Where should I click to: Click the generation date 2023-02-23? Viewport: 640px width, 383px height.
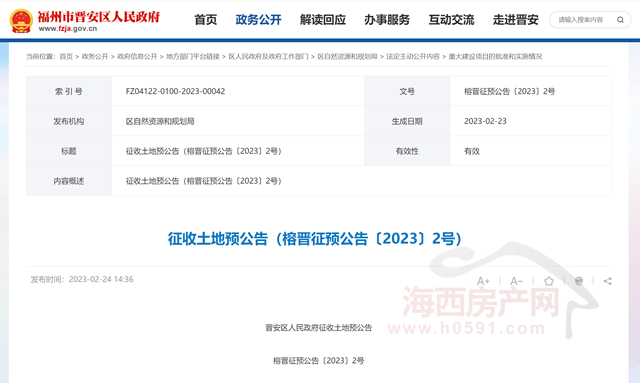click(485, 121)
